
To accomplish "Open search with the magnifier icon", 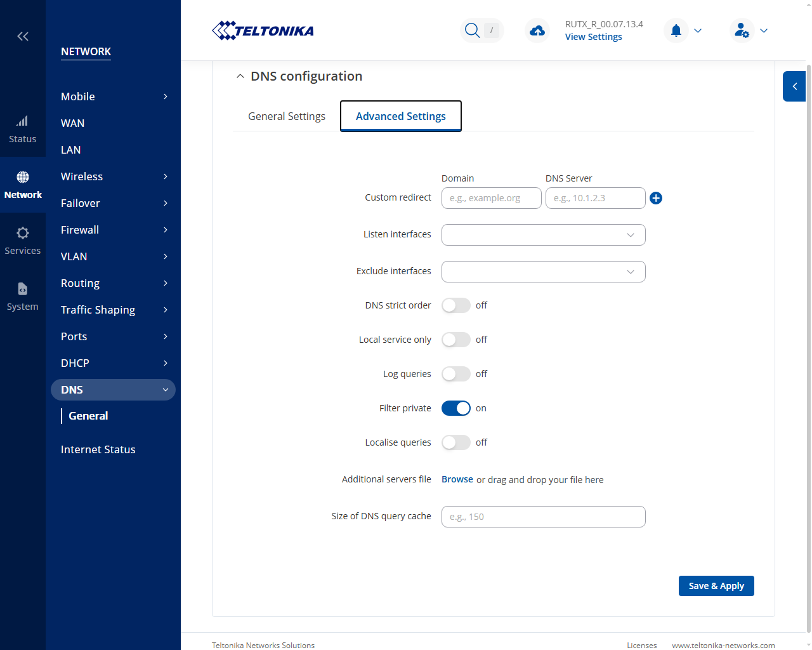I will (472, 30).
